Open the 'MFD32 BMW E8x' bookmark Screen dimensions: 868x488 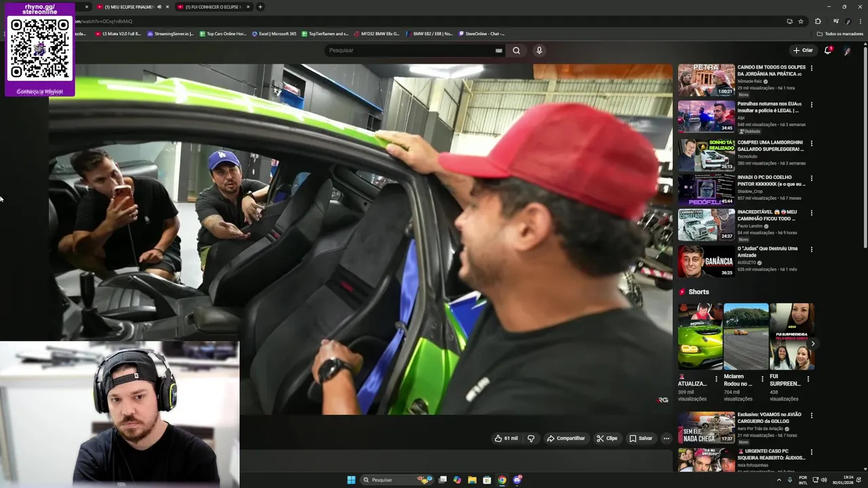point(377,33)
